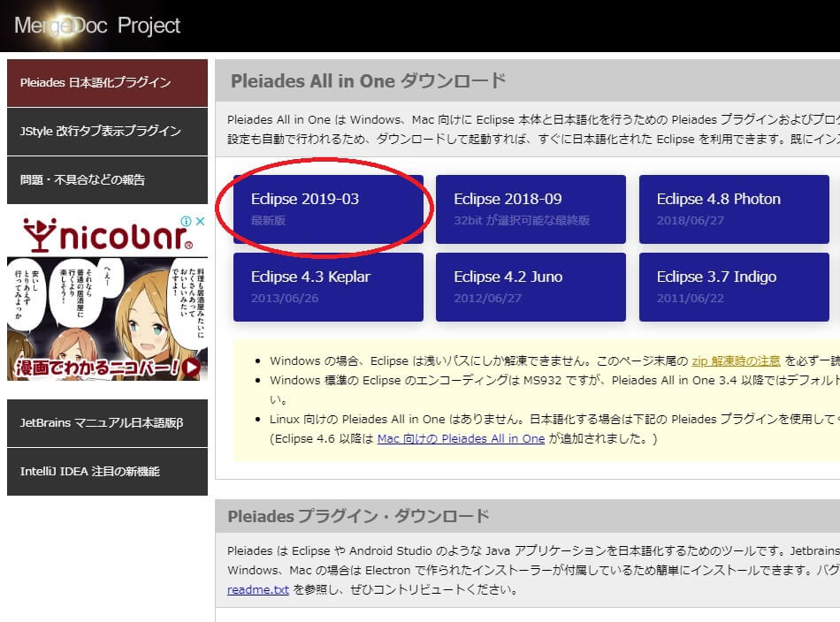Screen dimensions: 840x622
Task: Download Eclipse 4.3 Keplar
Action: point(328,287)
